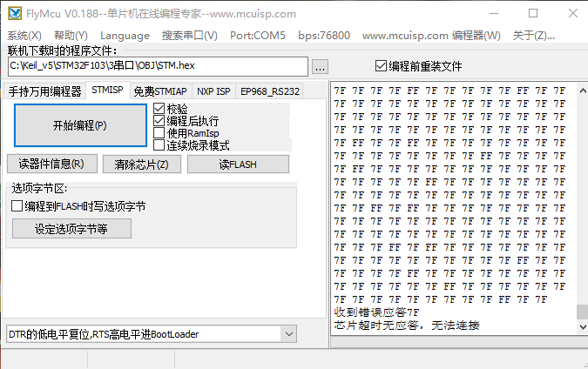Click the log scrollbar thumb

click(x=583, y=312)
